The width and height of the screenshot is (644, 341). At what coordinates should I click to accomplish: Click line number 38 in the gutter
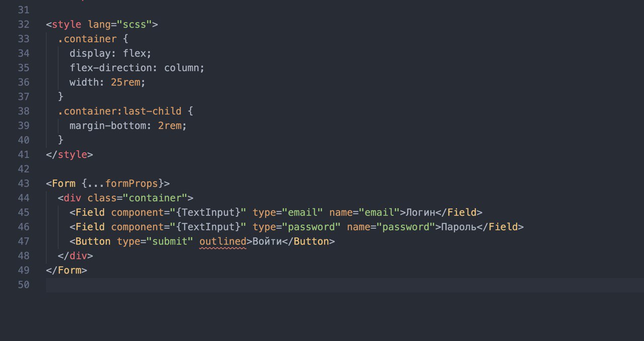pyautogui.click(x=24, y=111)
